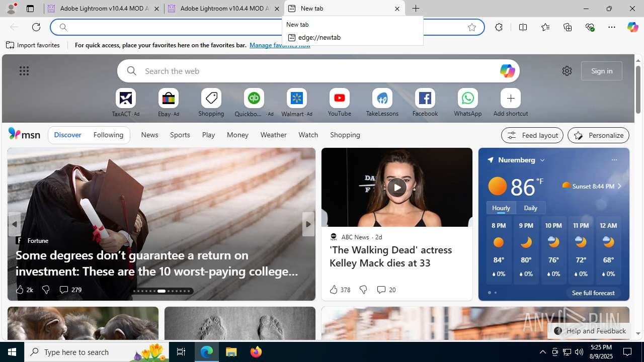Open Browser essentials heart icon
Viewport: 644px width, 362px height.
pos(590,27)
